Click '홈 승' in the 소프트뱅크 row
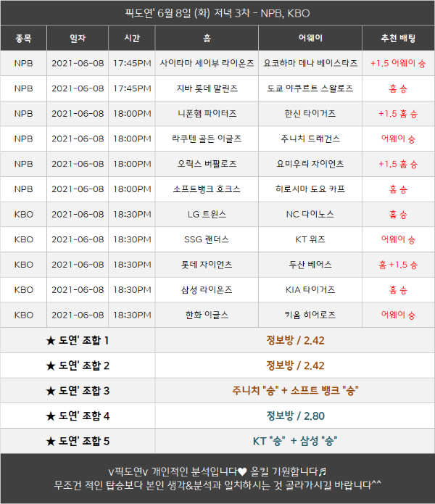Screen dimensions: 435x504 tap(398, 189)
